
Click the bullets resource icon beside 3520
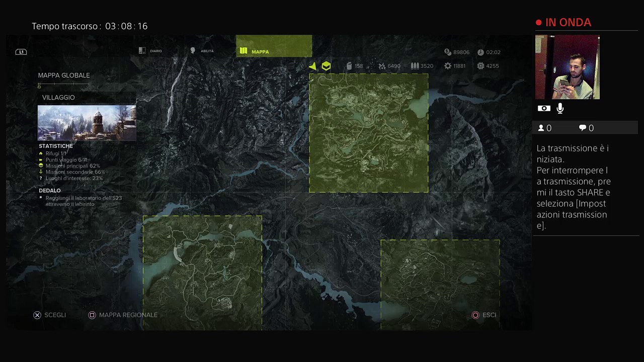[415, 66]
